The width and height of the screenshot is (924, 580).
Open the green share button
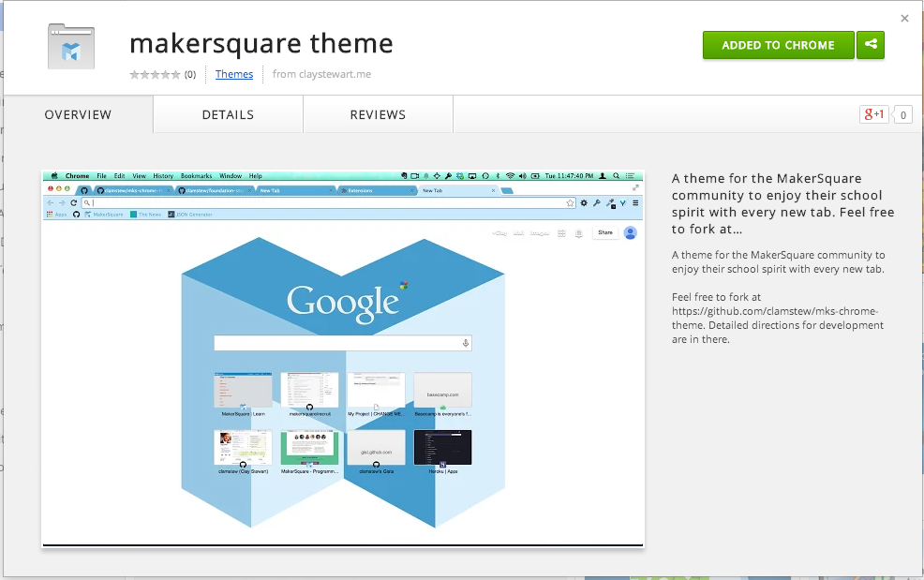pyautogui.click(x=871, y=45)
